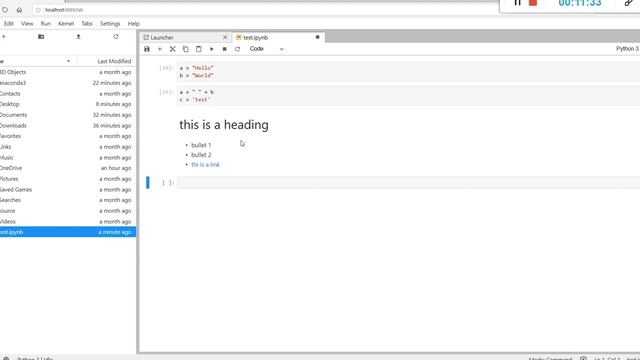Open the Kernel menu

[66, 24]
